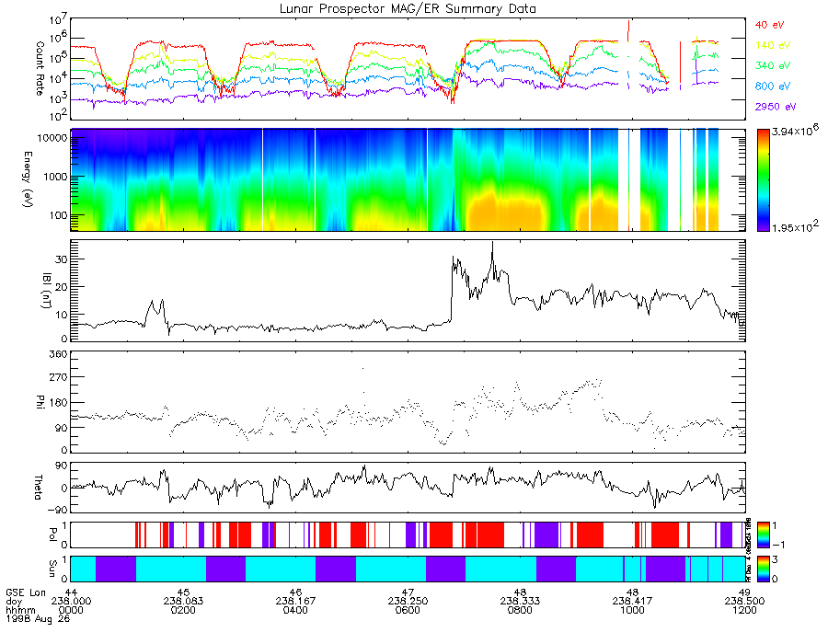Click the energy spectrogram color scale bar
The width and height of the screenshot is (828, 644).
pos(763,180)
